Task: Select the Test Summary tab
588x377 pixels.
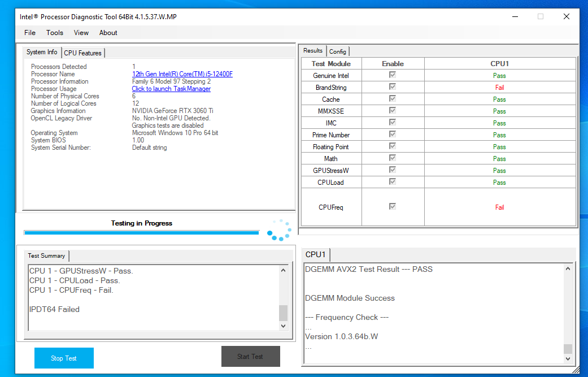Action: [46, 256]
